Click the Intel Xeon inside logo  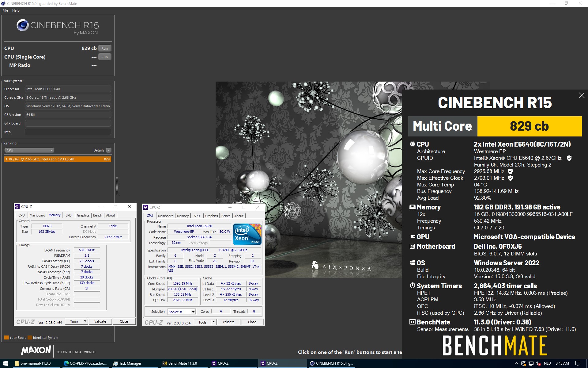[x=247, y=234]
